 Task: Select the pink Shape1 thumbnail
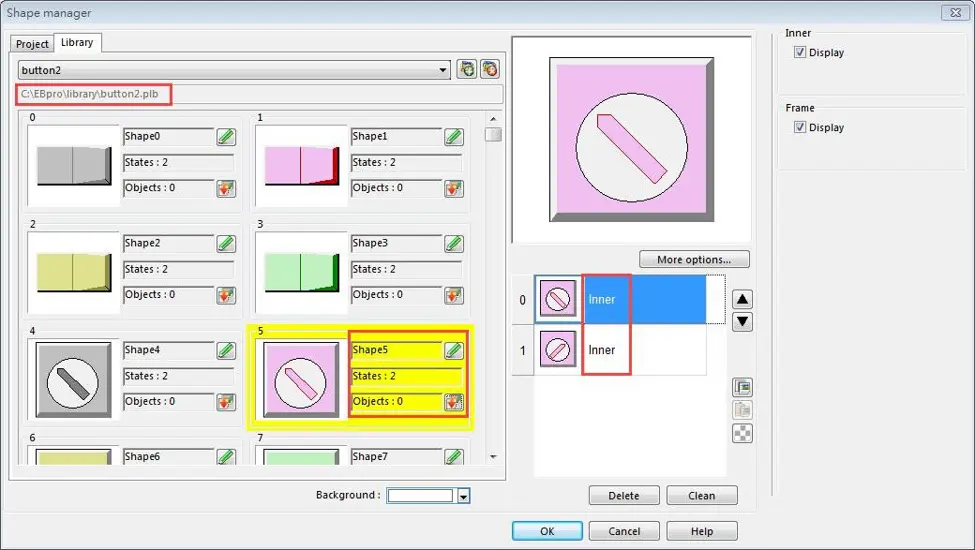(302, 165)
